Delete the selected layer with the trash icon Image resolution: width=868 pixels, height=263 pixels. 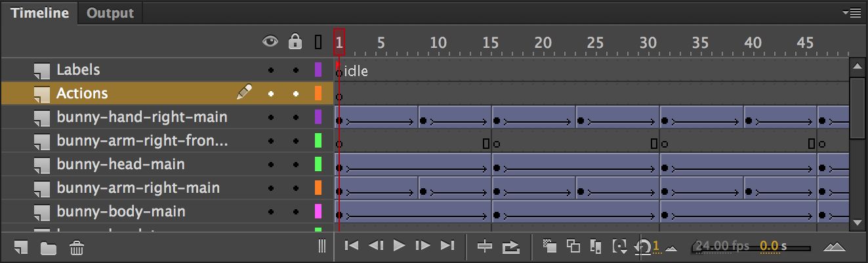click(76, 248)
